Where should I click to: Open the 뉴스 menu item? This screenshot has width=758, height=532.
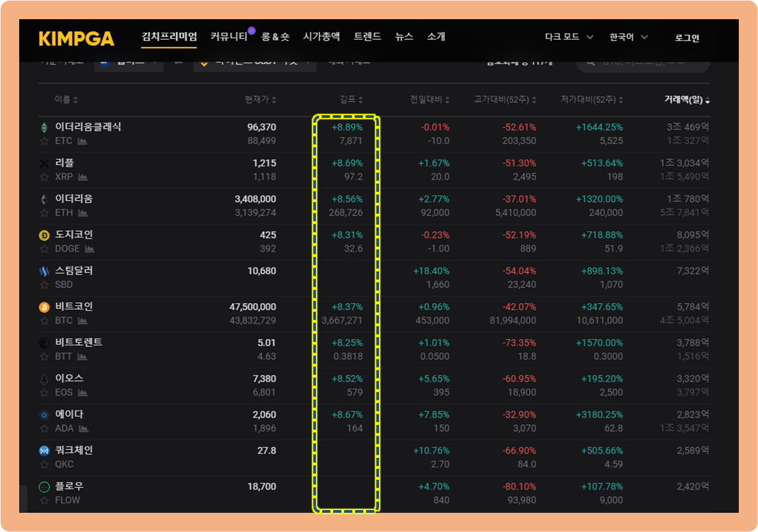pos(404,37)
